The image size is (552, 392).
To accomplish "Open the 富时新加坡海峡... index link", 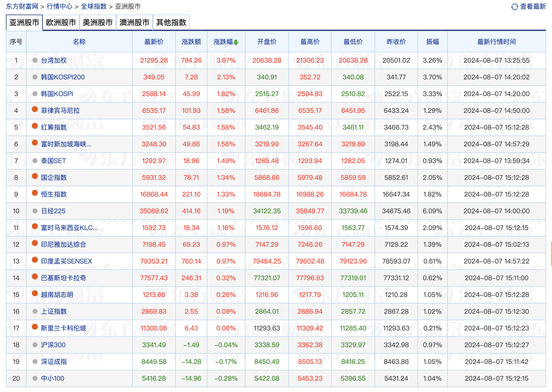I will [66, 144].
